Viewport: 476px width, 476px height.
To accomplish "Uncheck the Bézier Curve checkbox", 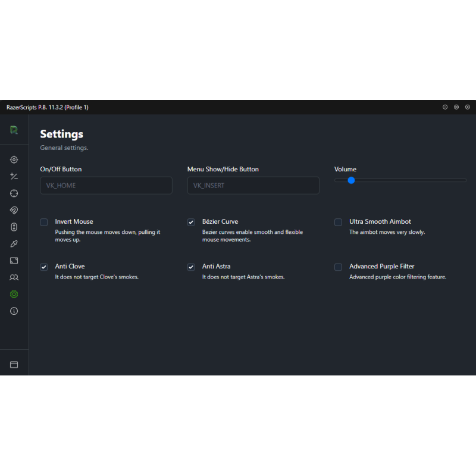I will pyautogui.click(x=191, y=222).
